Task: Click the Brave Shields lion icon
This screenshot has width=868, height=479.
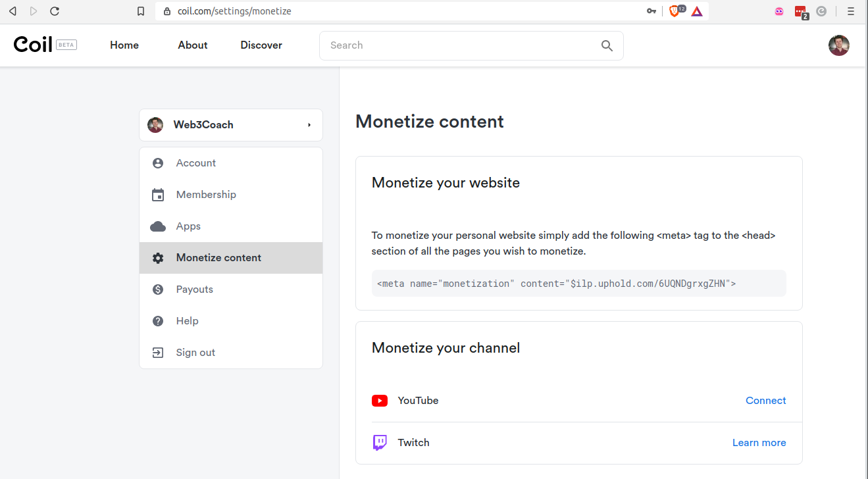Action: click(674, 11)
